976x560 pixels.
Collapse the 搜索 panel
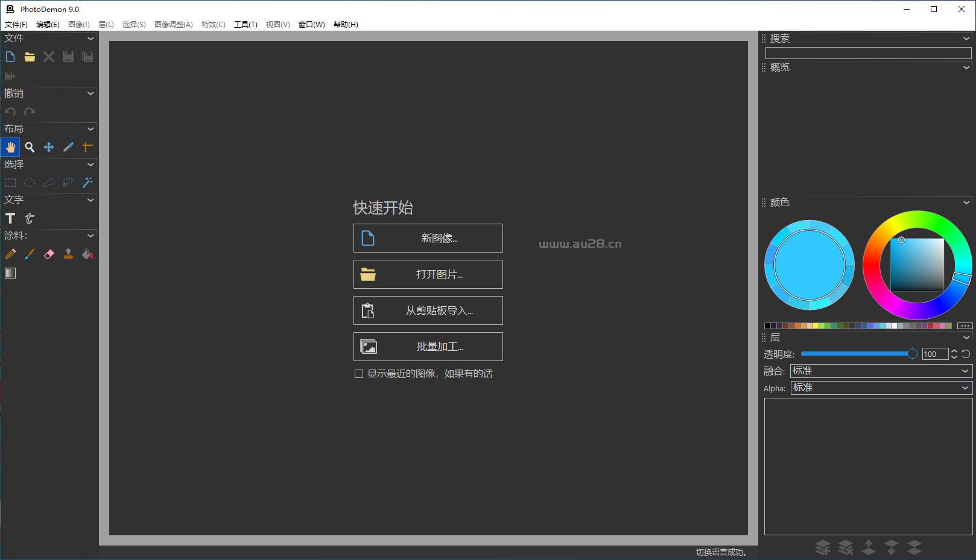[x=966, y=39]
